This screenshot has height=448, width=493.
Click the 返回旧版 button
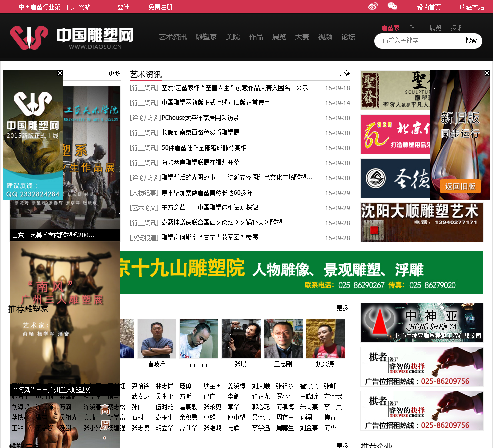tap(460, 186)
